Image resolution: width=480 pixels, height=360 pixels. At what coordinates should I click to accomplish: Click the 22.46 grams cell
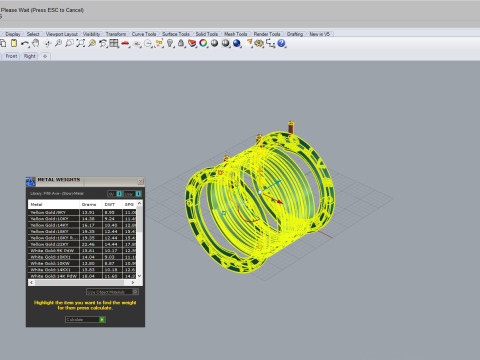tap(91, 244)
